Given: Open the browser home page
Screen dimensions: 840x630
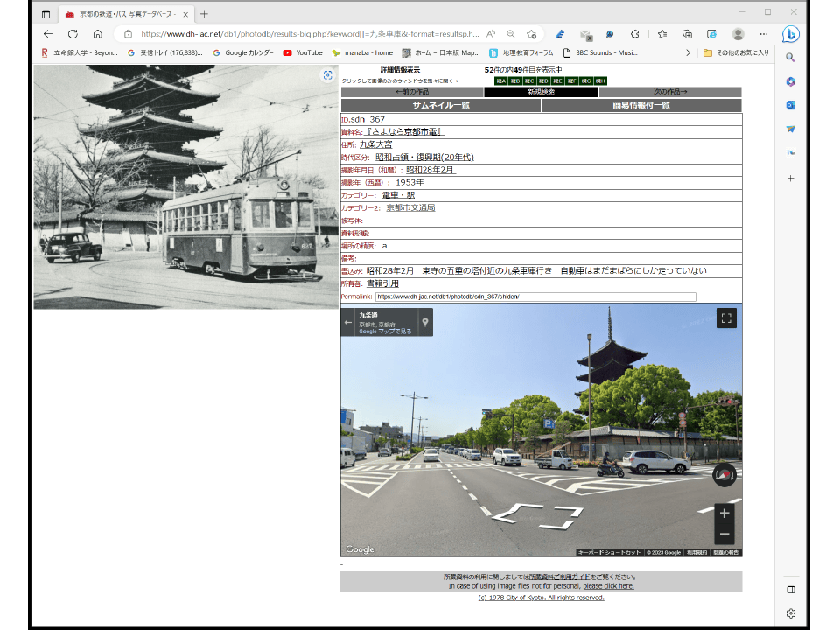Looking at the screenshot, I should click(x=97, y=34).
